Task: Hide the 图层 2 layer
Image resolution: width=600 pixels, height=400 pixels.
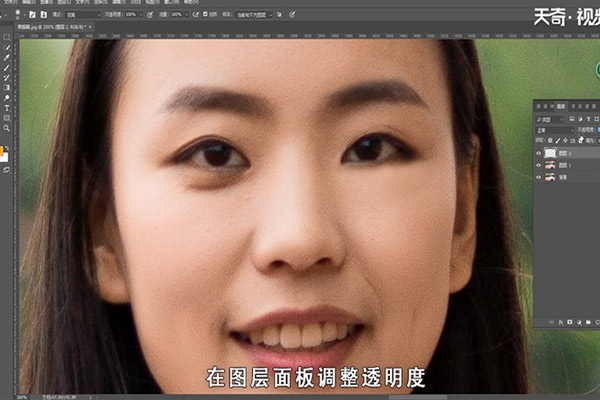Action: pyautogui.click(x=539, y=153)
